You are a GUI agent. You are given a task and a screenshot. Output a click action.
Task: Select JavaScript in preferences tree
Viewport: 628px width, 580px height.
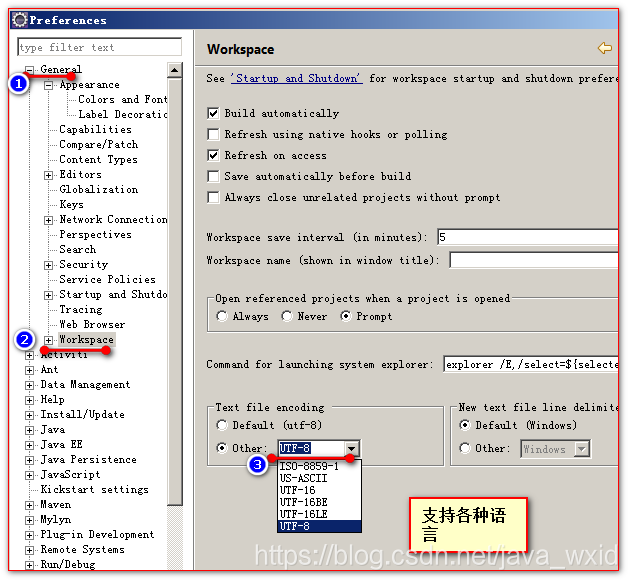tap(70, 475)
